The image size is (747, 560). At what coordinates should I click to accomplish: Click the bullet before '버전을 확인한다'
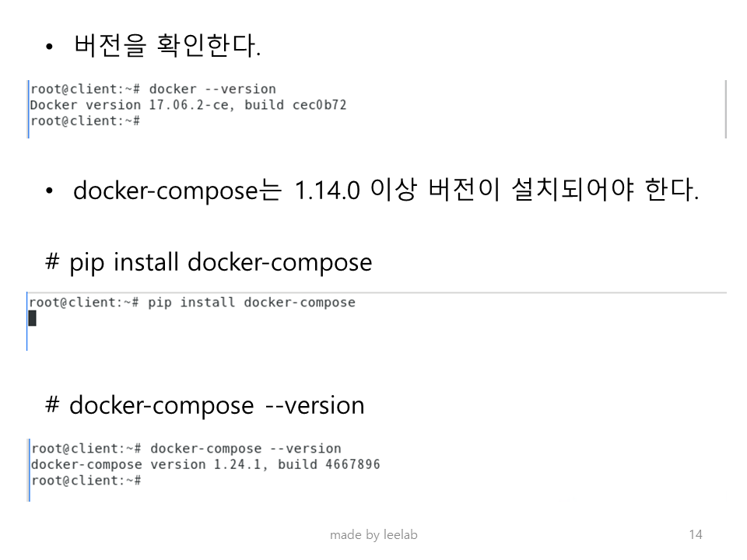click(50, 47)
